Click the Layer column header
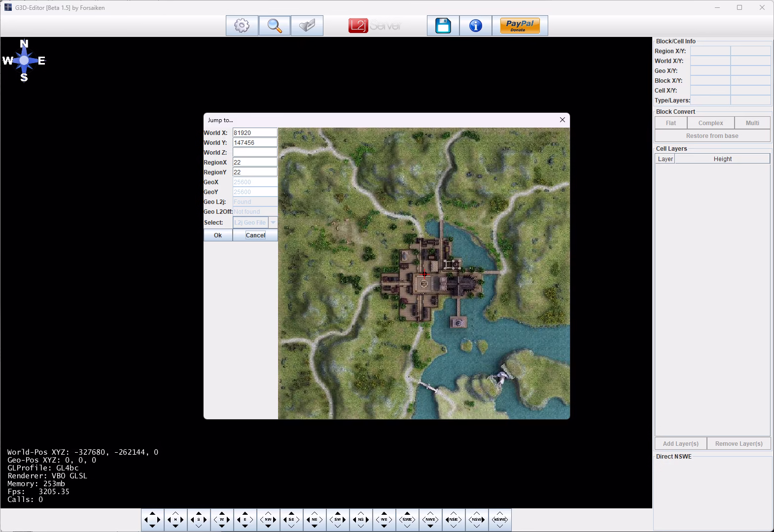 [x=665, y=159]
